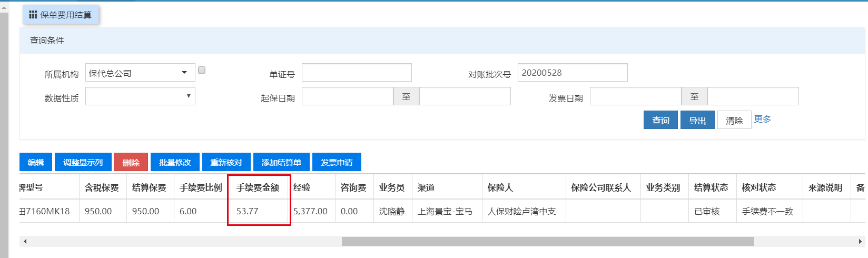Viewport: 868px width, 258px height.
Task: Click the 起保日期 end date field
Action: point(465,96)
